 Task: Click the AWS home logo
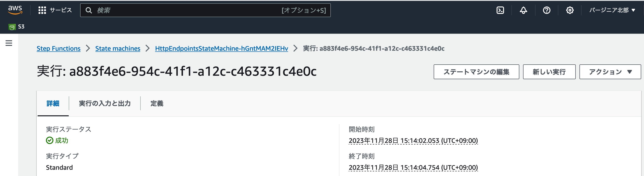tap(16, 10)
